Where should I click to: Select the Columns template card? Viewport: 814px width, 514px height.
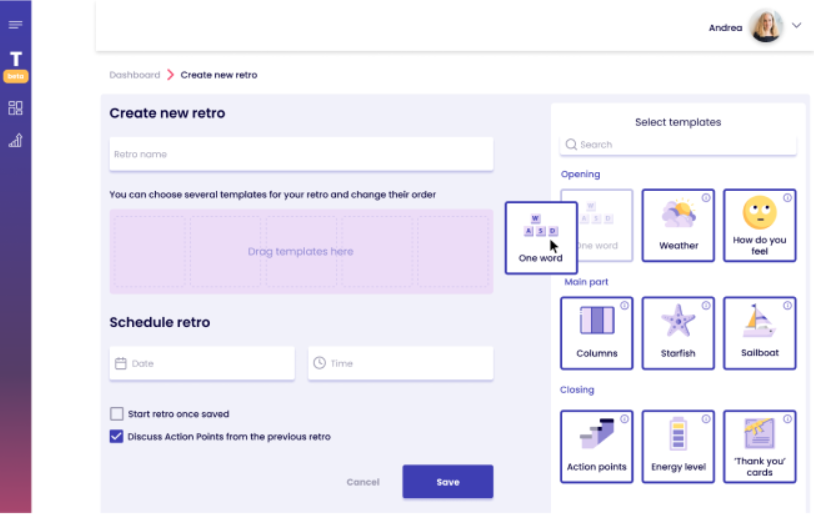[596, 333]
